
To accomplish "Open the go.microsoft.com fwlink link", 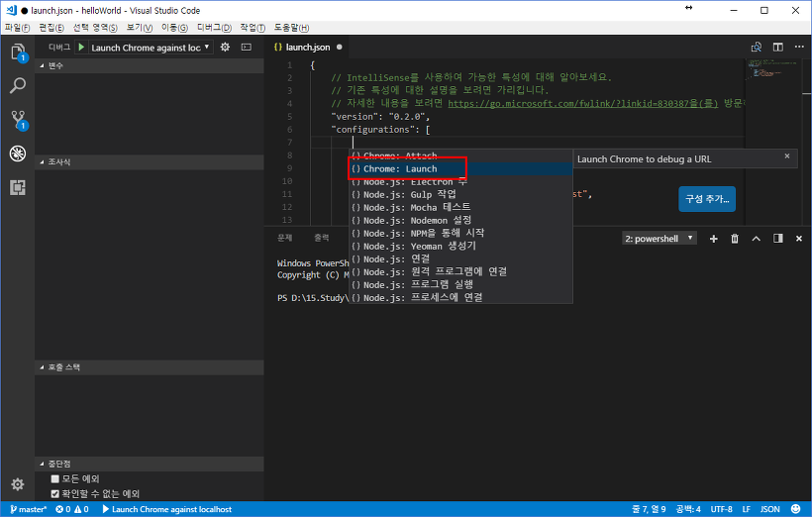I will click(x=583, y=104).
